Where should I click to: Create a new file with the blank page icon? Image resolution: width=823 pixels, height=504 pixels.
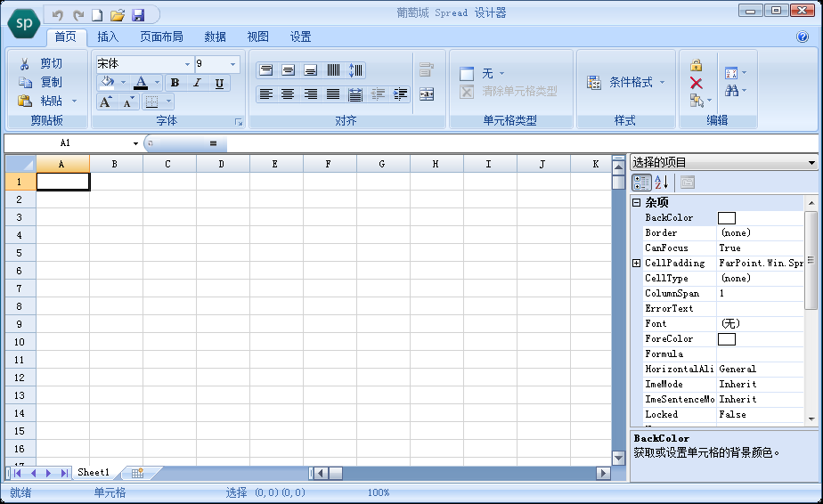point(97,15)
